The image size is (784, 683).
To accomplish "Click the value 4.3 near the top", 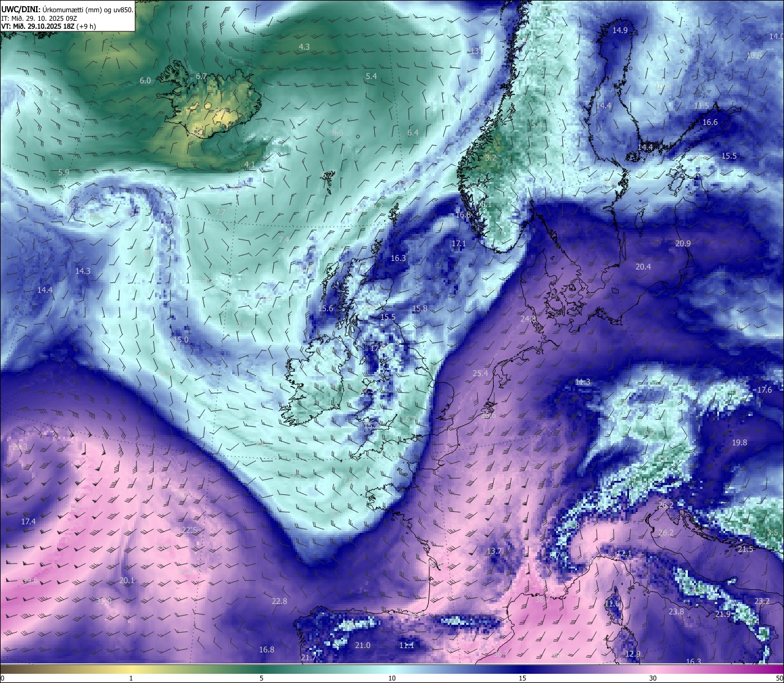I will pos(304,47).
